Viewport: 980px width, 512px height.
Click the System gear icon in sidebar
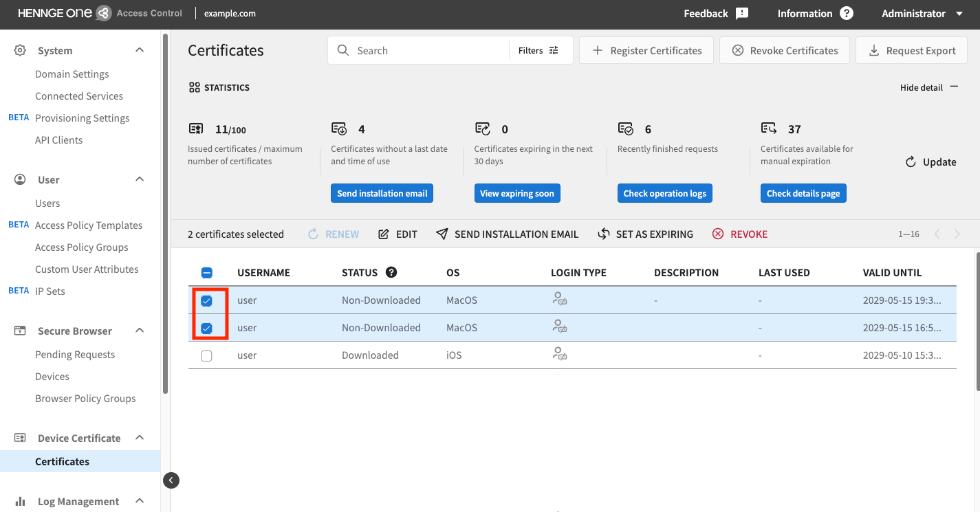(20, 50)
